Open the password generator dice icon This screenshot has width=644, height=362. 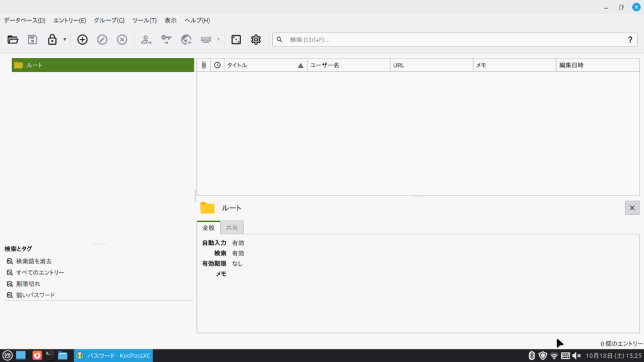tap(236, 40)
